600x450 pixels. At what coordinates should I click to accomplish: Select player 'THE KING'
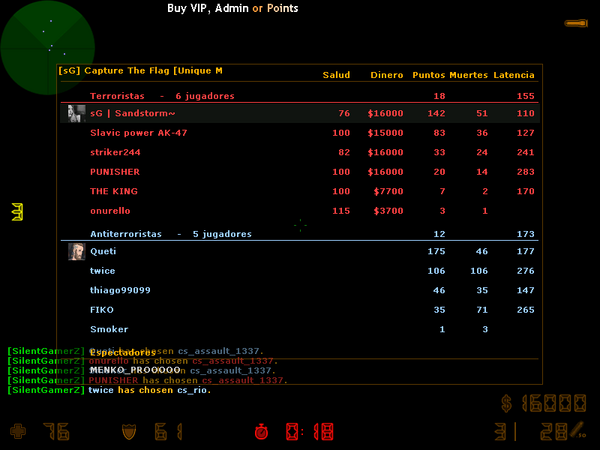click(114, 191)
